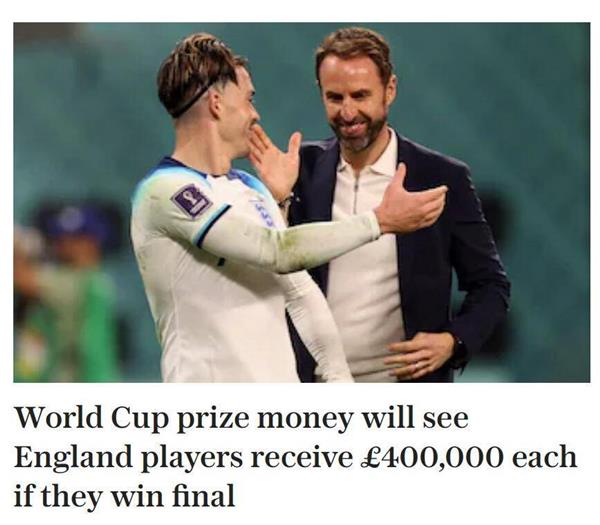Click "England players" text in the headline

(128, 457)
